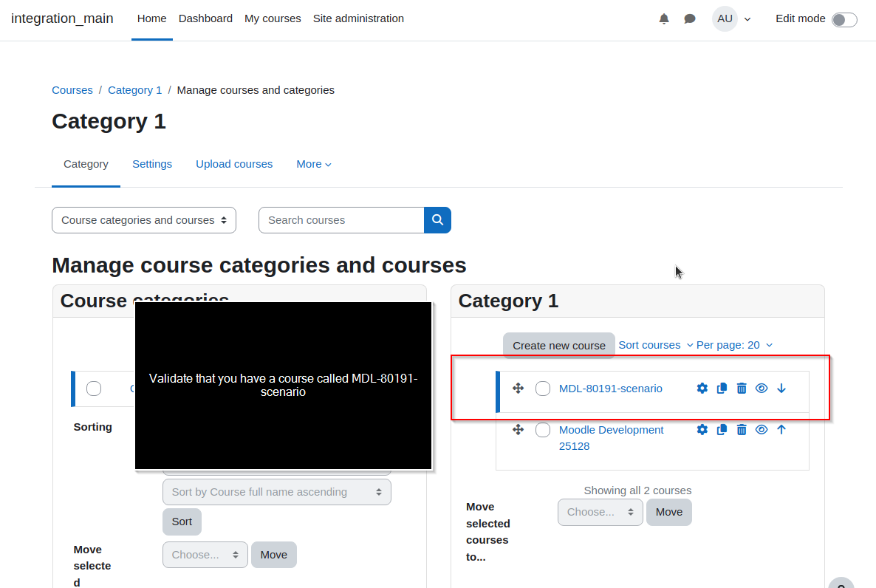Expand the user menu chevron
The height and width of the screenshot is (588, 876).
(x=747, y=19)
